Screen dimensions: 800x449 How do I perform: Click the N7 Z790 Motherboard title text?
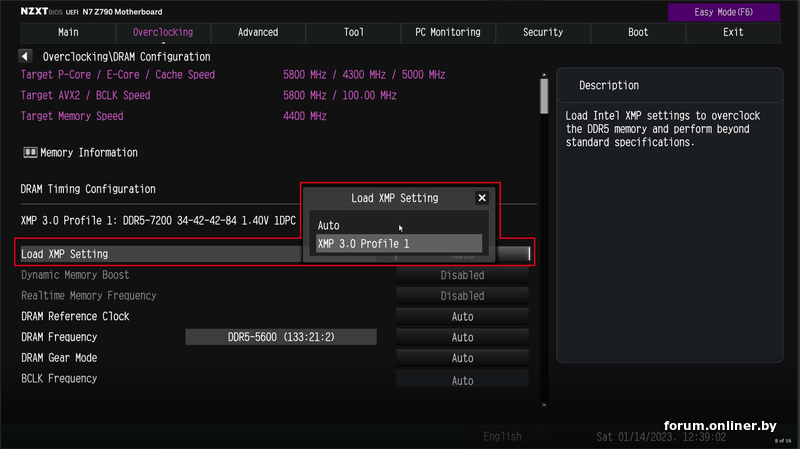click(122, 12)
